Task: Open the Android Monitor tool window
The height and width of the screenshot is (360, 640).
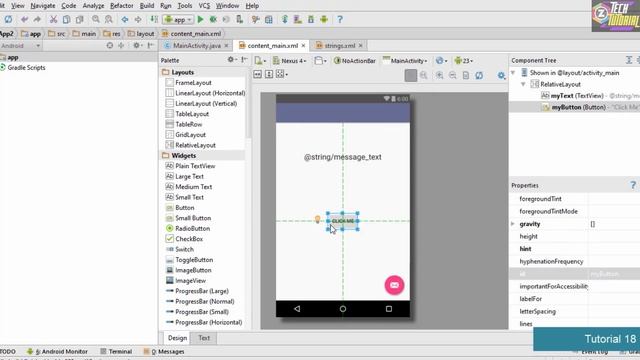Action: [x=57, y=351]
